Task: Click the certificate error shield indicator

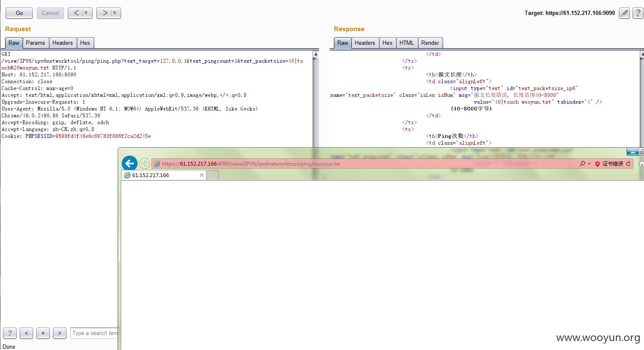Action: click(609, 163)
